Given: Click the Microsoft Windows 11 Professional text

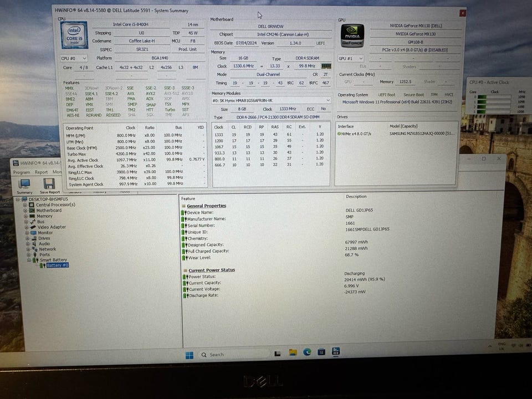Looking at the screenshot, I should tap(397, 102).
